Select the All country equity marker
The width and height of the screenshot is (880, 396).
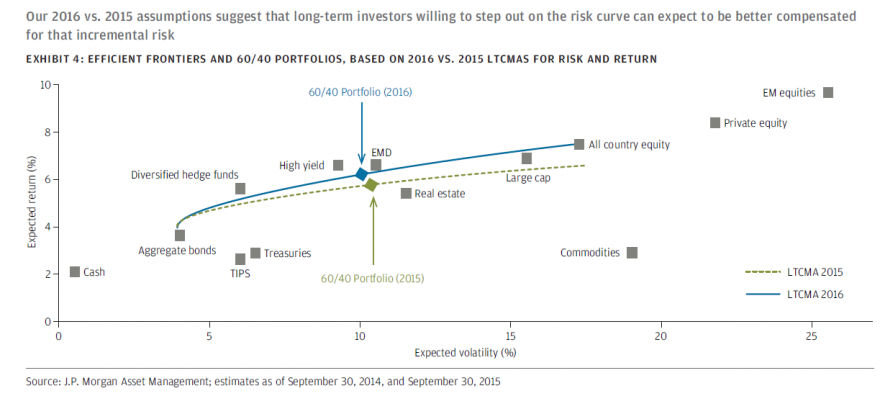[x=579, y=144]
